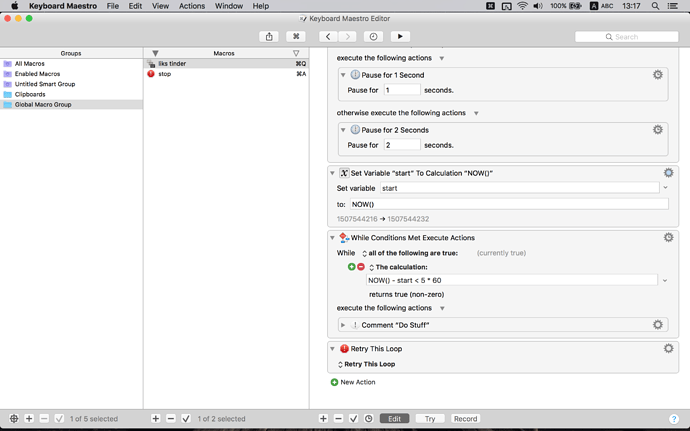Collapse the Pause for 2 Seconds action
Screen dimensions: 690x431
coord(343,130)
